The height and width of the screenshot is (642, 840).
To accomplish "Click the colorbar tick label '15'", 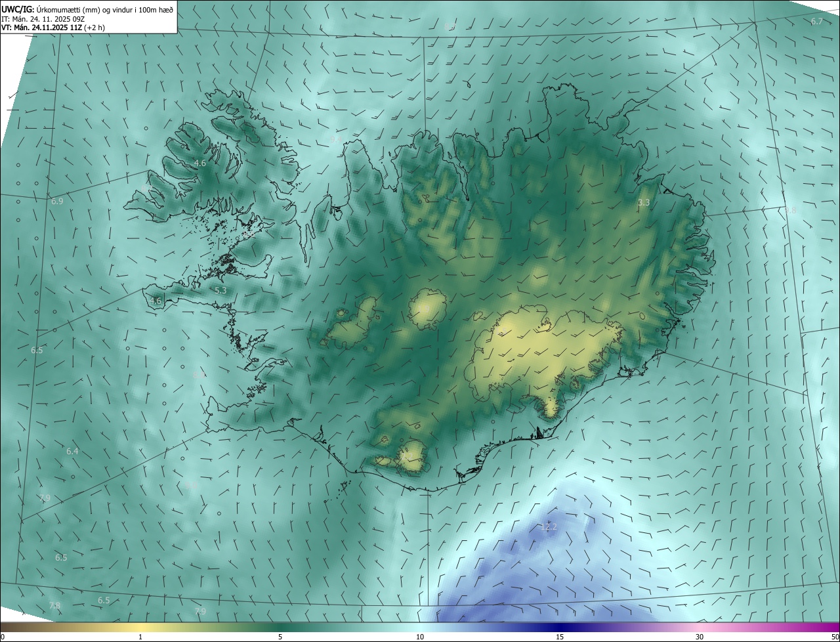I will pos(560,637).
